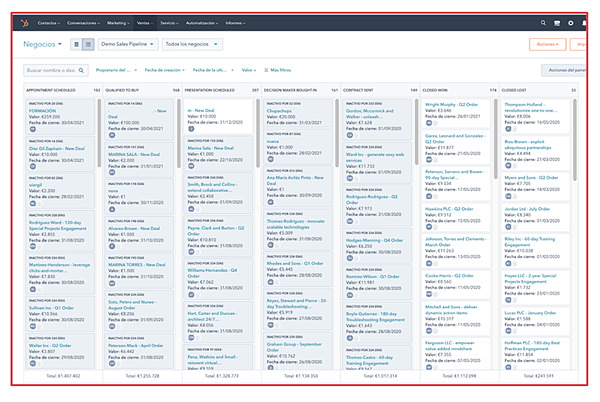Open the settings gear icon
Viewport: 600px width, 402px height.
[571, 22]
